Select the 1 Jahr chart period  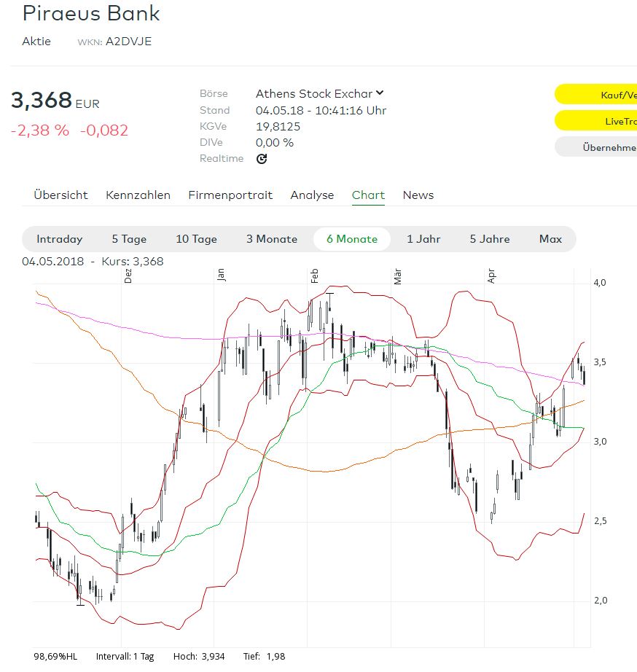coord(423,239)
